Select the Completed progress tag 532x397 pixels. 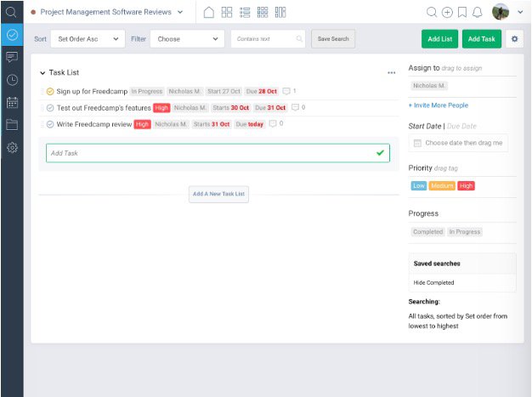tap(427, 232)
